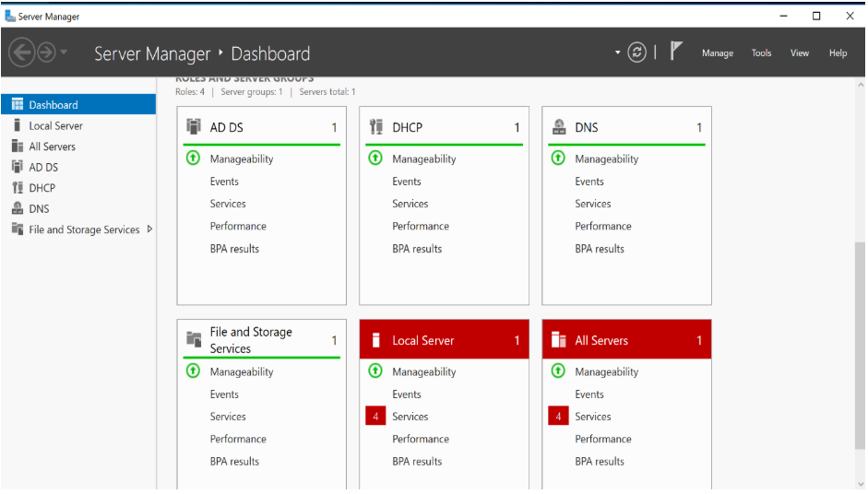
Task: Open the dropdown arrow beside refresh icon
Action: pyautogui.click(x=618, y=53)
